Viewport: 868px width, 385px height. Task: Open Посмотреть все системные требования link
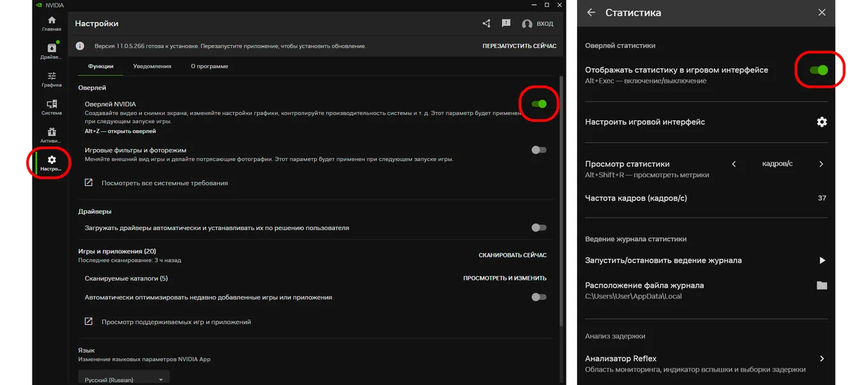tap(165, 183)
